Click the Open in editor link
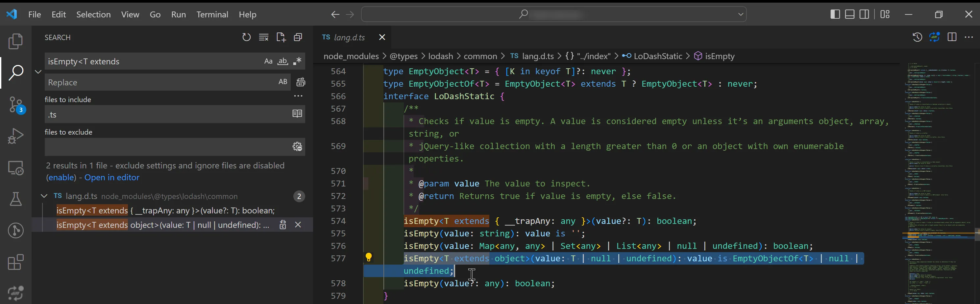This screenshot has height=304, width=980. point(112,178)
